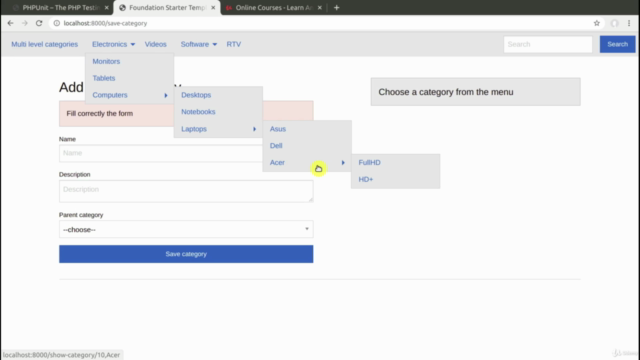Open the Laptops submenu item
640x360 pixels.
194,129
